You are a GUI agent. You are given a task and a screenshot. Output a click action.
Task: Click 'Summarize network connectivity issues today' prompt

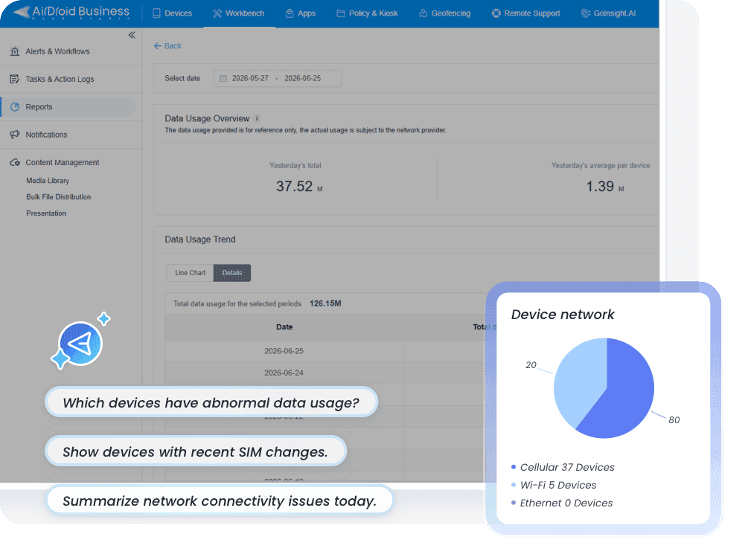220,501
